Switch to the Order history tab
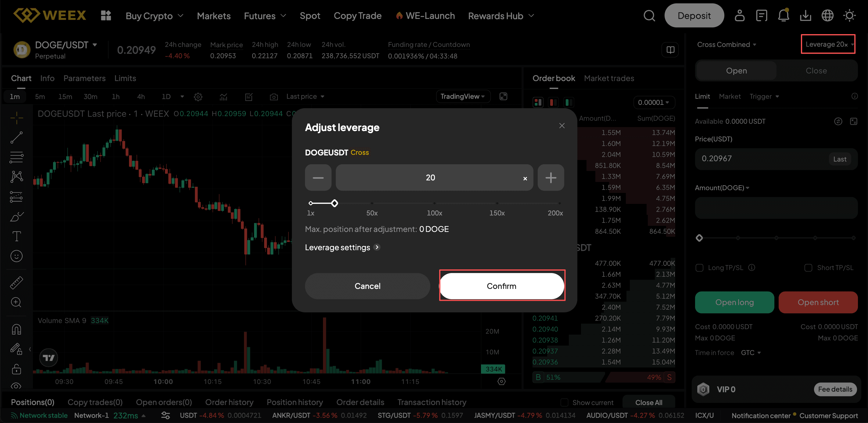Image resolution: width=868 pixels, height=423 pixels. pyautogui.click(x=229, y=402)
